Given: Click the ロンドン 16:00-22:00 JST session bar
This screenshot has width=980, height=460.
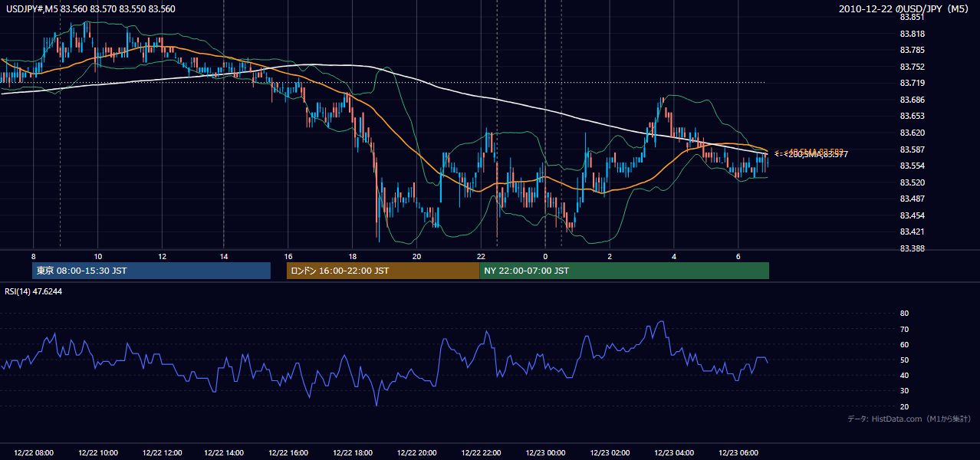Looking at the screenshot, I should 383,271.
